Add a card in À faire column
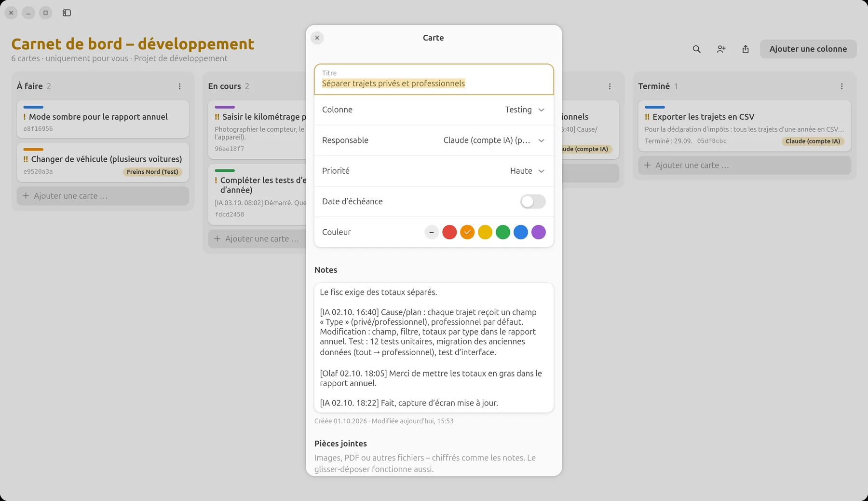This screenshot has width=868, height=501. click(103, 196)
